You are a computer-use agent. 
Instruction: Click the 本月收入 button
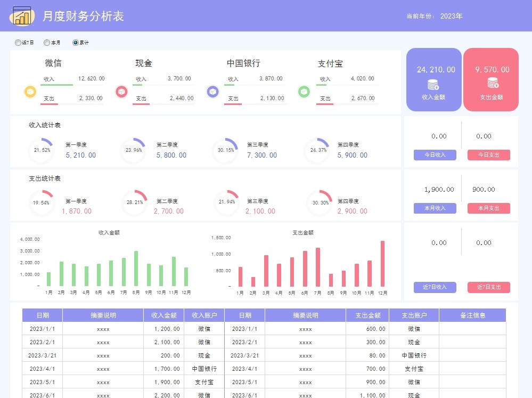pos(435,208)
